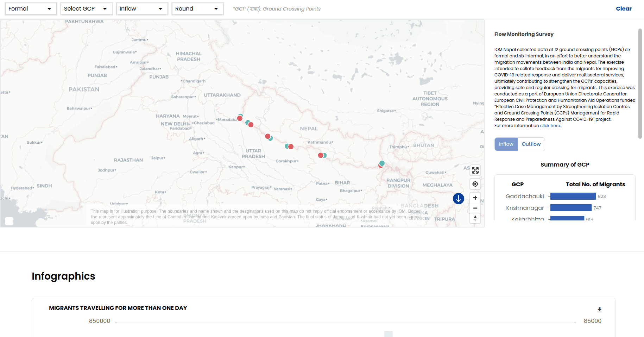Image resolution: width=644 pixels, height=337 pixels.
Task: Download the migrants travelling chart
Action: 599,310
